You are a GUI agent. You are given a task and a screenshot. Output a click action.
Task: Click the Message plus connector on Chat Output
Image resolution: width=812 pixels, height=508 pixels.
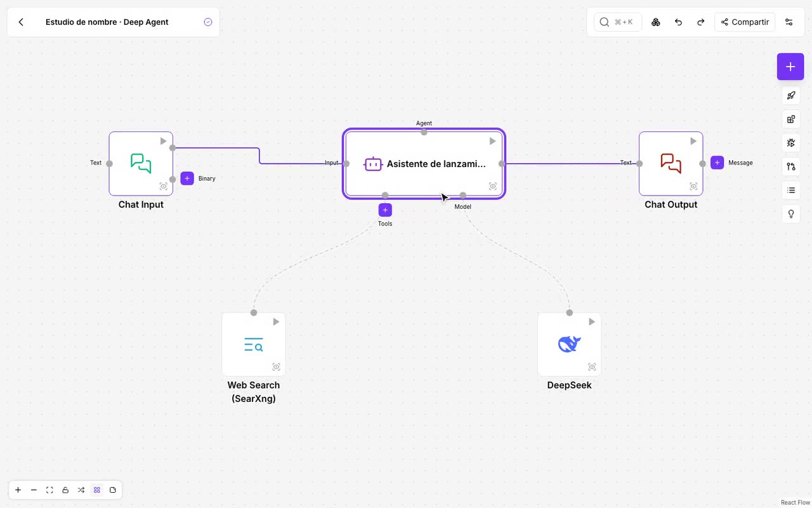click(x=717, y=163)
